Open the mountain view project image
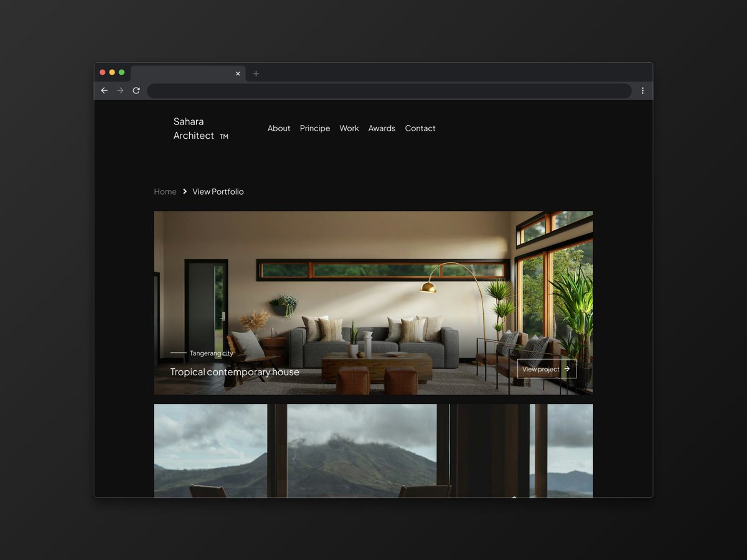The height and width of the screenshot is (560, 747). 374,450
